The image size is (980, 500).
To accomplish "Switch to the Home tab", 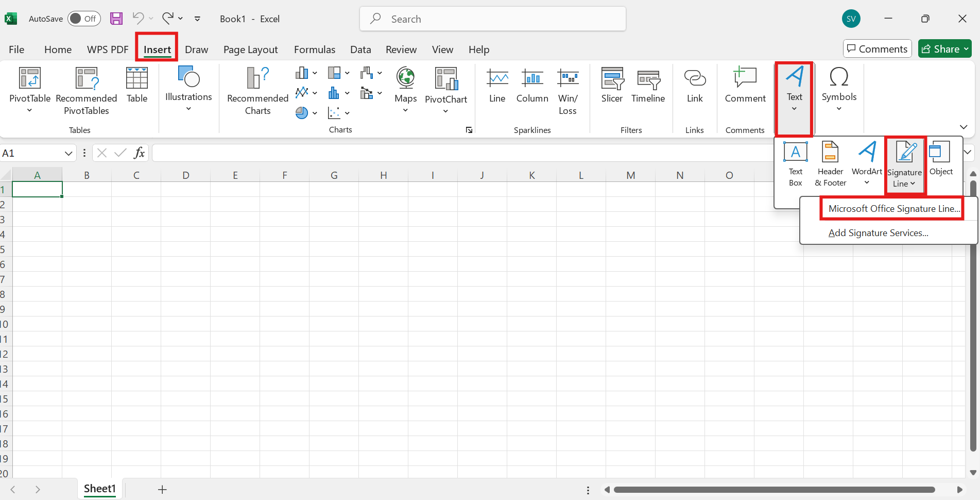I will [58, 49].
